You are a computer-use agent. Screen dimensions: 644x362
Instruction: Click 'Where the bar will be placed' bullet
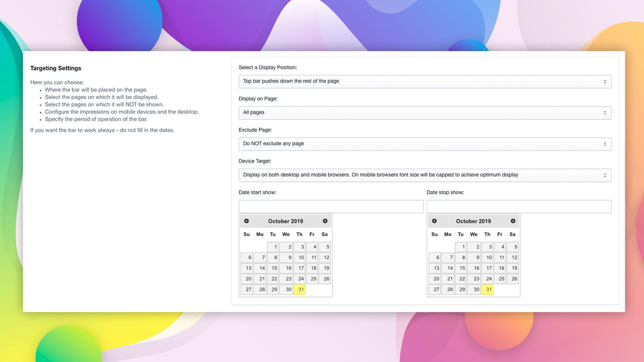pyautogui.click(x=96, y=90)
